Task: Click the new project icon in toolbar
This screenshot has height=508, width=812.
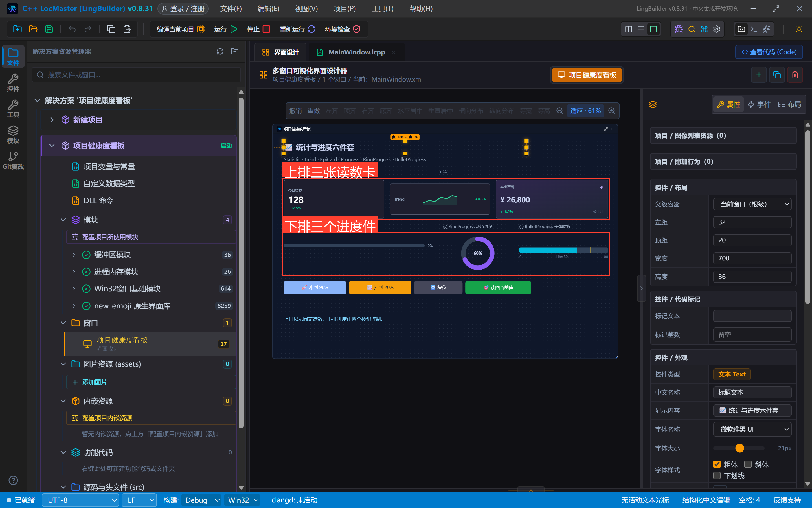Action: 17,29
